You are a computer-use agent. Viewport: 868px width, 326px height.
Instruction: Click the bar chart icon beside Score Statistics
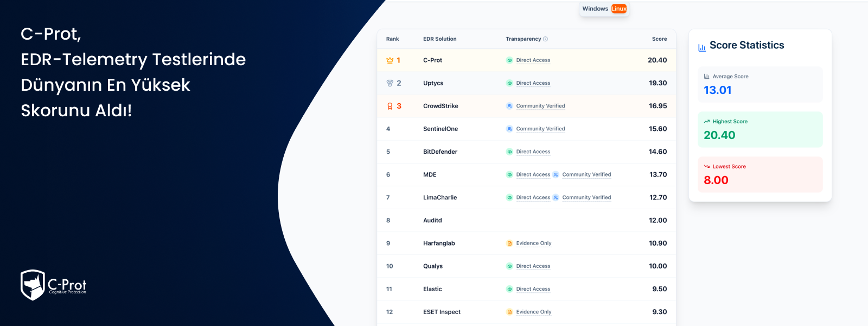702,47
